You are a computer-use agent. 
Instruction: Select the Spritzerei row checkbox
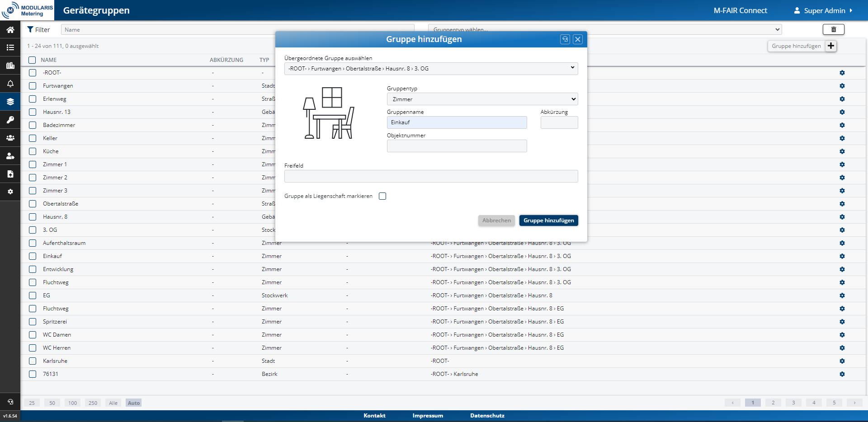click(x=33, y=322)
